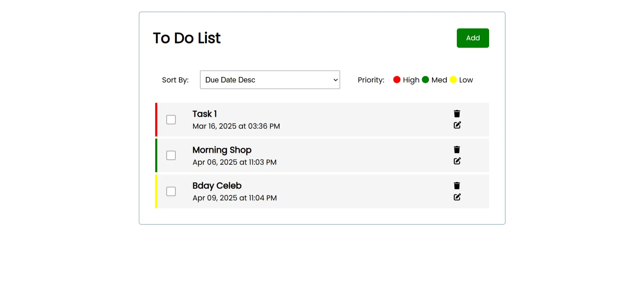The height and width of the screenshot is (290, 644).
Task: Click the green Add button
Action: pos(473,38)
